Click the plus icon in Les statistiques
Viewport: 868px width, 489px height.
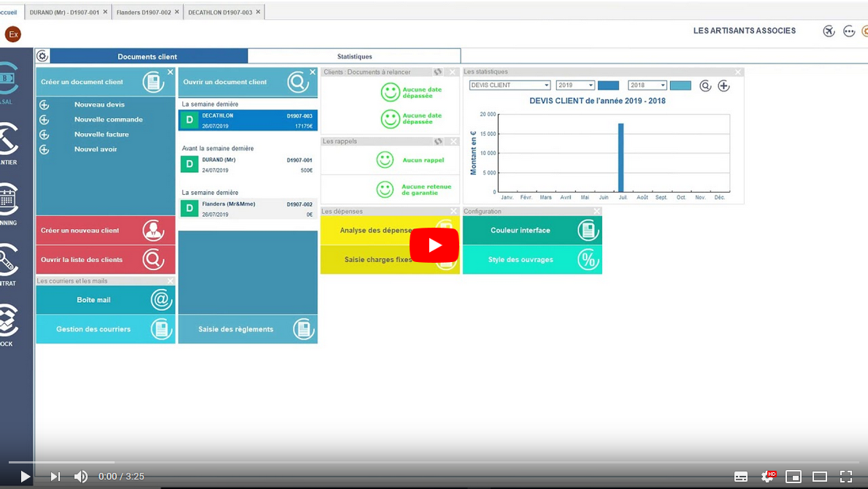tap(723, 86)
